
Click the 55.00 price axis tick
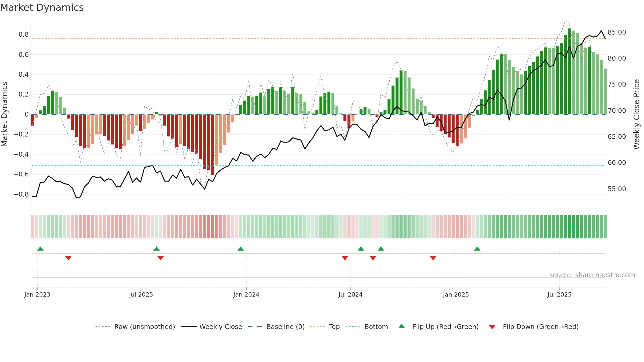(617, 189)
